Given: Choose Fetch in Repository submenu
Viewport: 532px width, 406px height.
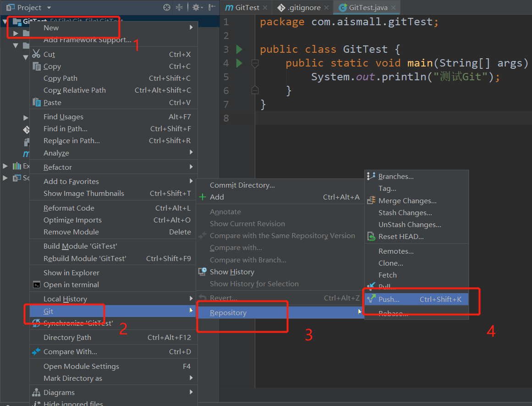Looking at the screenshot, I should point(417,275).
